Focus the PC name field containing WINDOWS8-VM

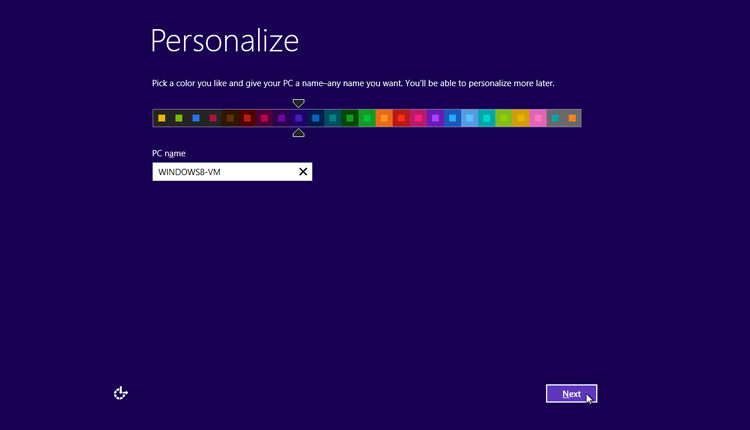[x=232, y=172]
